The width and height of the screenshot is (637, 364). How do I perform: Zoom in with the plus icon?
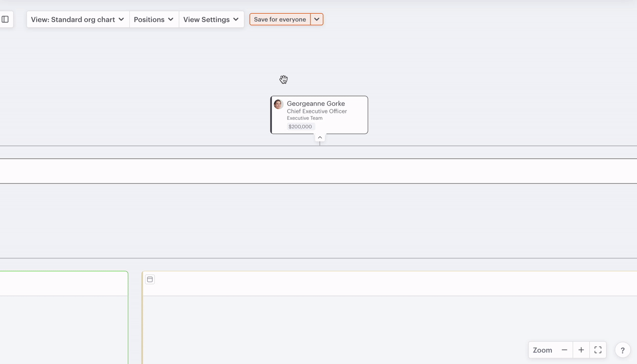click(x=581, y=350)
